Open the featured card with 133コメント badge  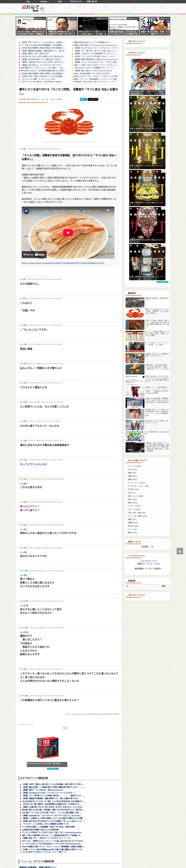93,26
